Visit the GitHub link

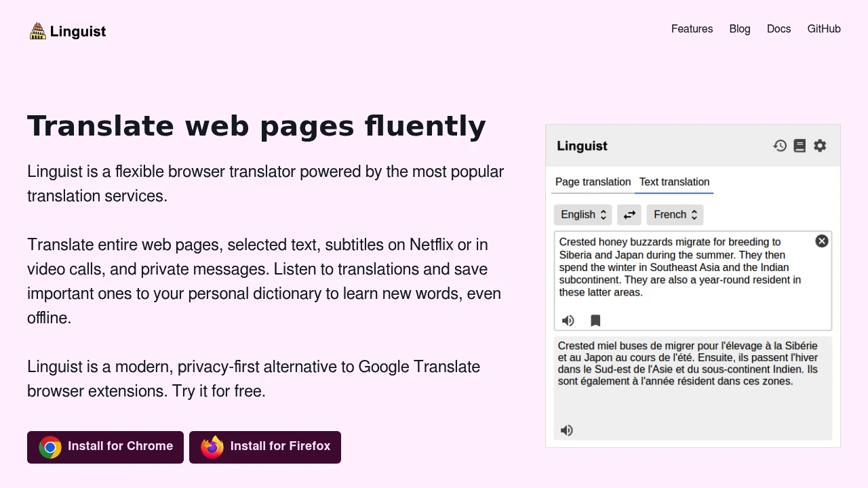pos(824,28)
